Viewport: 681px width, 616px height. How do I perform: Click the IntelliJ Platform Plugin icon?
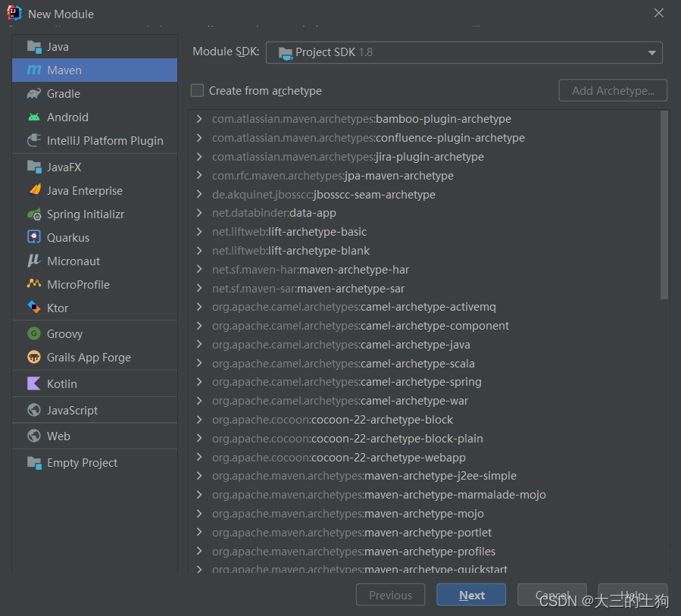[x=34, y=140]
